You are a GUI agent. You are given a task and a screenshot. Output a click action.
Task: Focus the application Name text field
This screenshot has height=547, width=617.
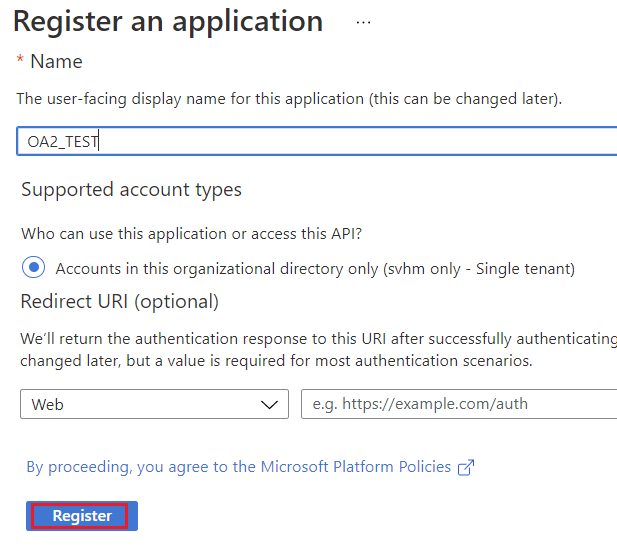(x=350, y=141)
